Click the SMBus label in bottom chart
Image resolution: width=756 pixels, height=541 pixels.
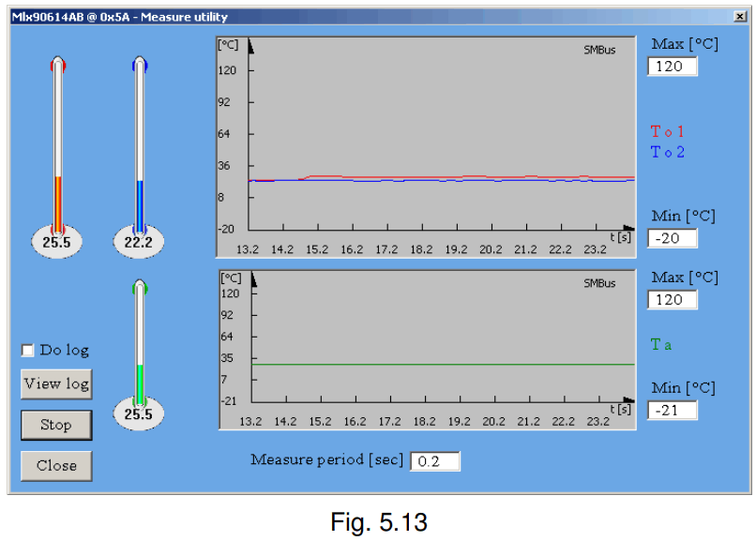point(599,283)
